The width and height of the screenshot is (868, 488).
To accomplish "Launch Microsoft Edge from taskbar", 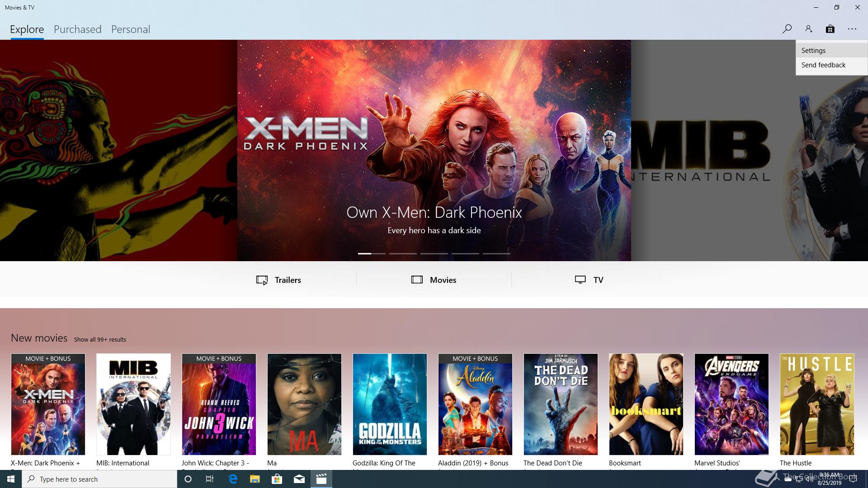I will (x=233, y=479).
